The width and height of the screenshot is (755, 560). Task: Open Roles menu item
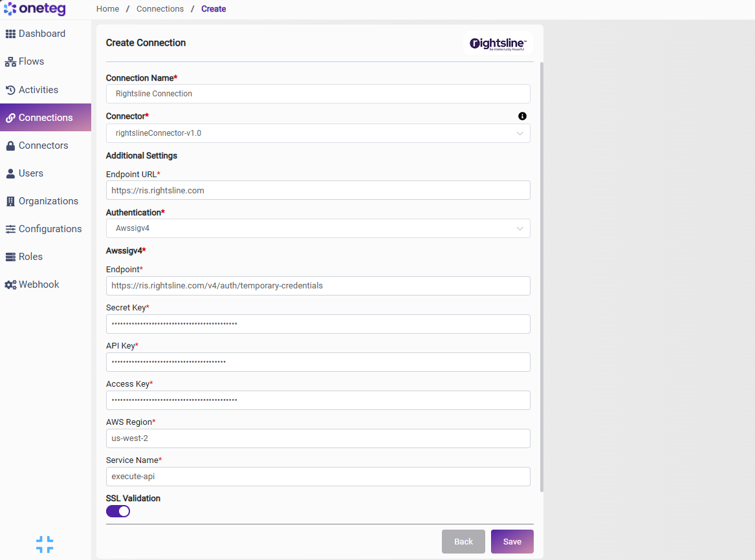click(x=45, y=257)
